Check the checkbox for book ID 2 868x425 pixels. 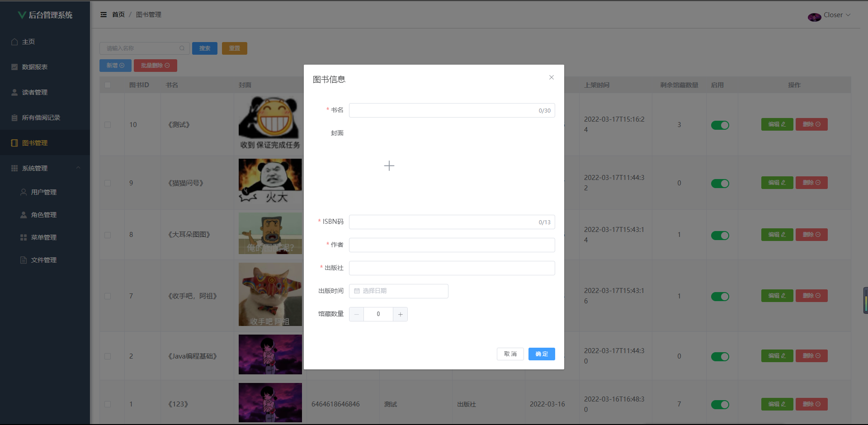tap(108, 356)
